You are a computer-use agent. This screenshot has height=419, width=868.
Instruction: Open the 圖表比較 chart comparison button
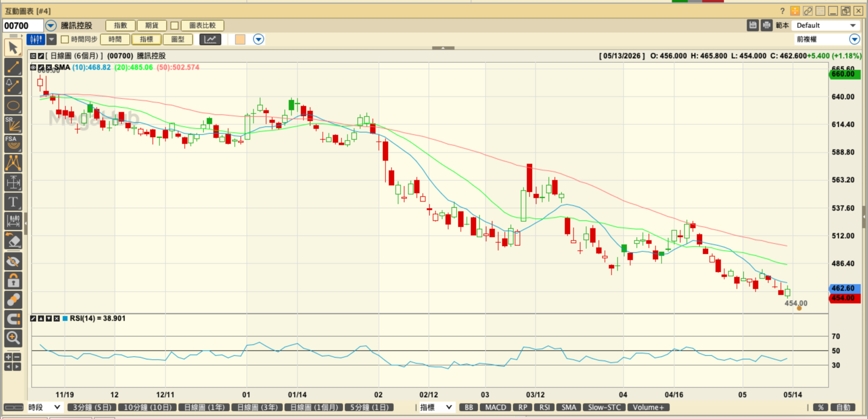click(202, 25)
